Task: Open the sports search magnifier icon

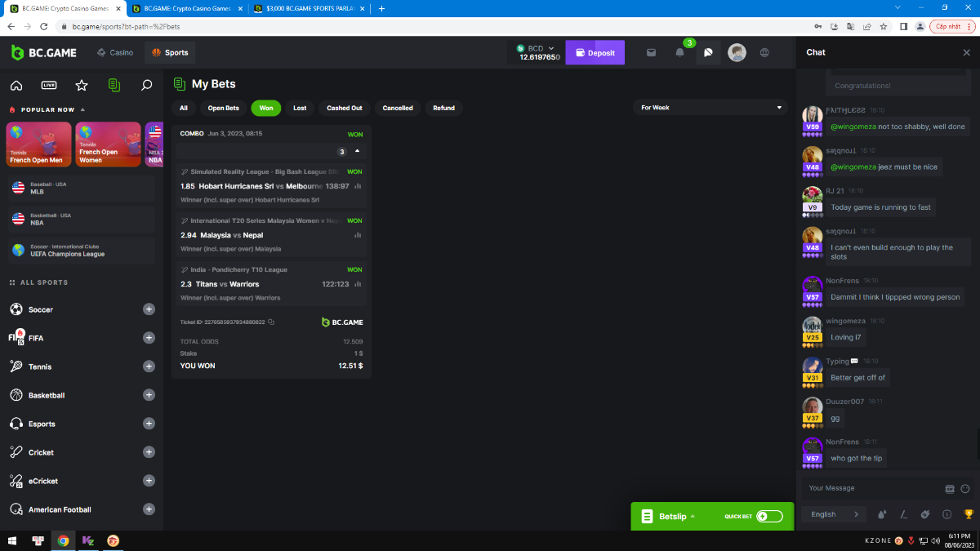Action: click(147, 85)
